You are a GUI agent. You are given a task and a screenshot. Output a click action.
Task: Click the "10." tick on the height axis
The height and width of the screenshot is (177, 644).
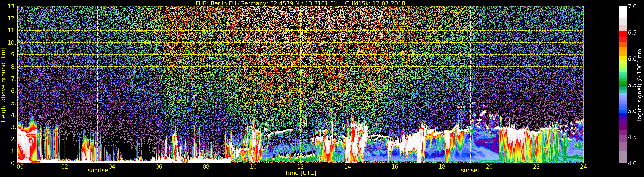(12, 43)
